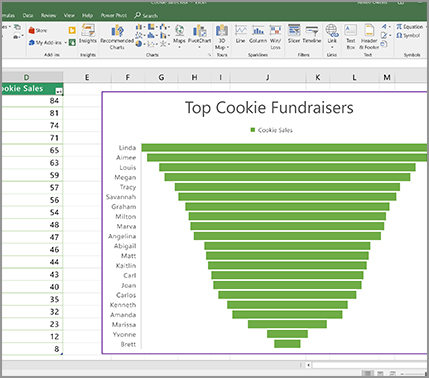
Task: Insert an Equation from Symbols
Action: pos(410,27)
